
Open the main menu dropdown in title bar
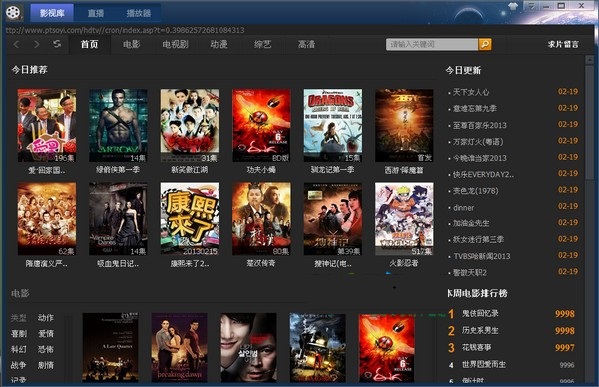pyautogui.click(x=532, y=6)
